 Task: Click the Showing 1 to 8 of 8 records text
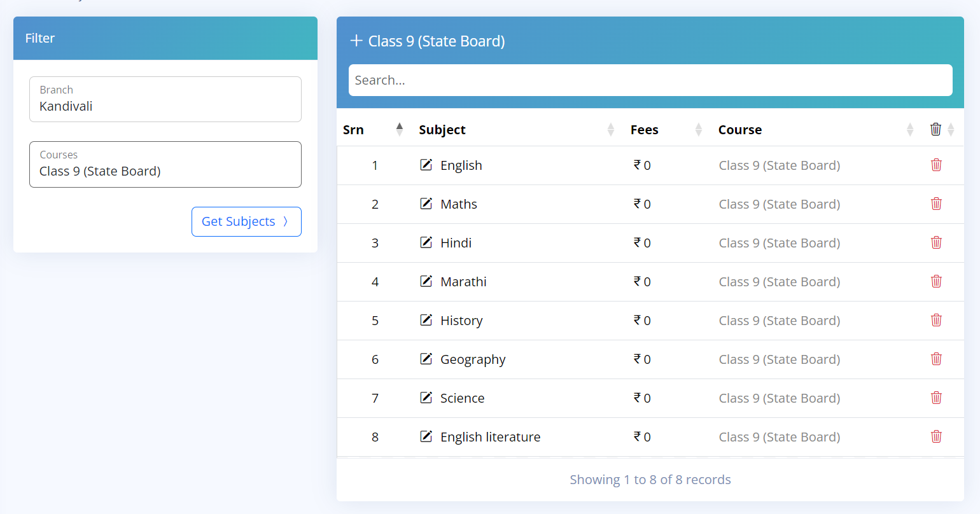(x=650, y=480)
